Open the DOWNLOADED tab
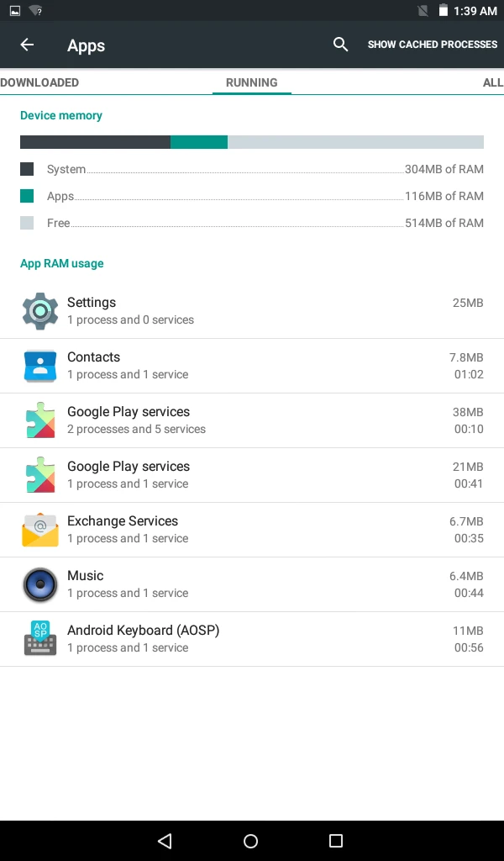Image resolution: width=504 pixels, height=861 pixels. (39, 82)
